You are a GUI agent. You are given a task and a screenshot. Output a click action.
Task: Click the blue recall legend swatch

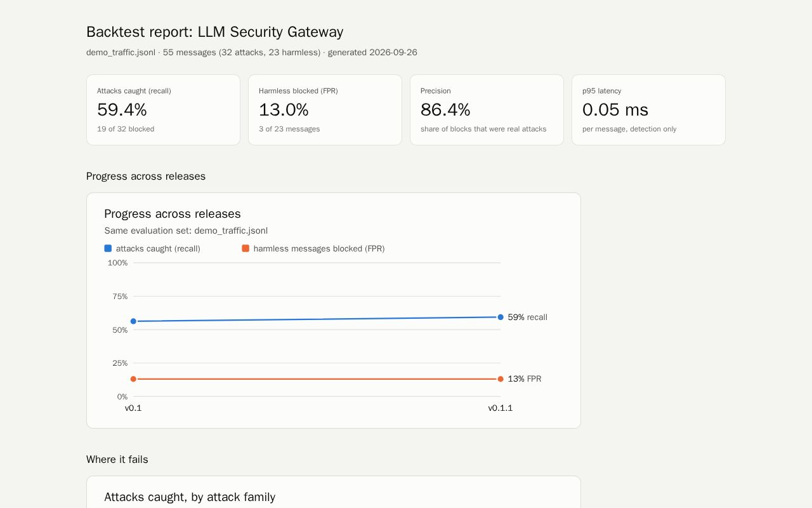pos(108,248)
